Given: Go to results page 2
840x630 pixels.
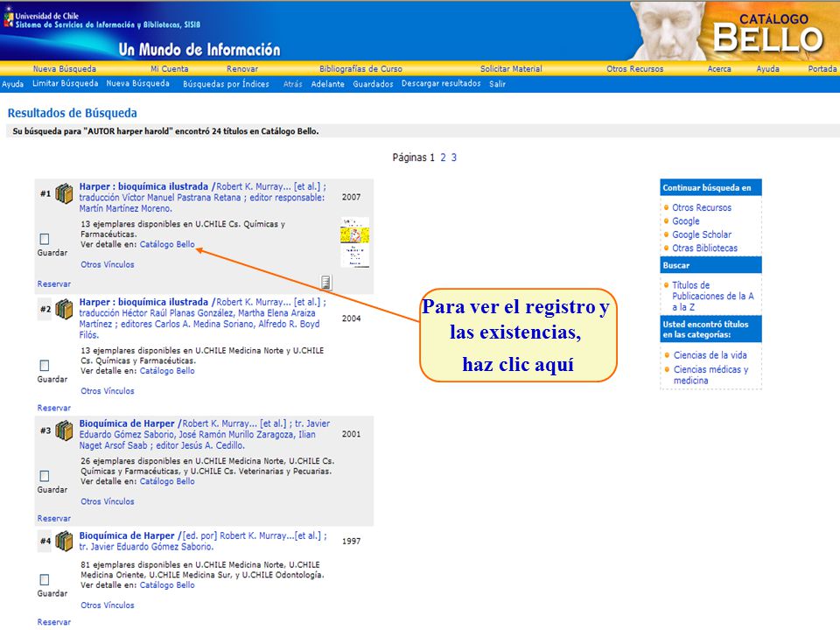Looking at the screenshot, I should [x=443, y=157].
